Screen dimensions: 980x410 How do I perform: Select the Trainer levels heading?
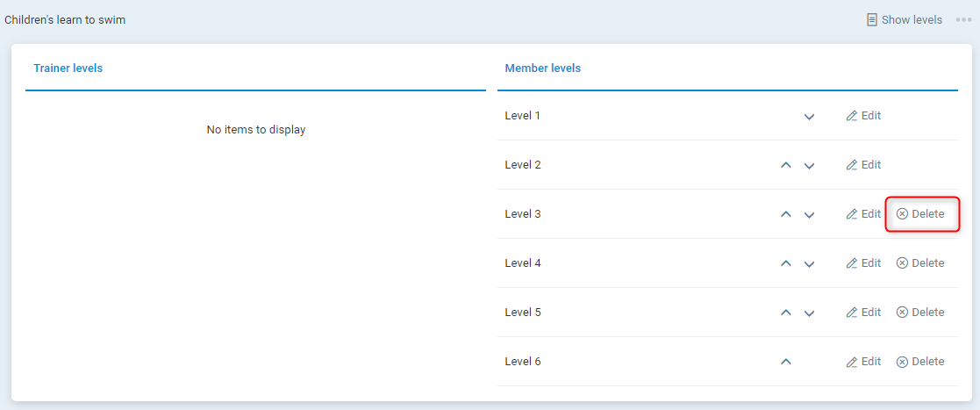click(x=68, y=68)
